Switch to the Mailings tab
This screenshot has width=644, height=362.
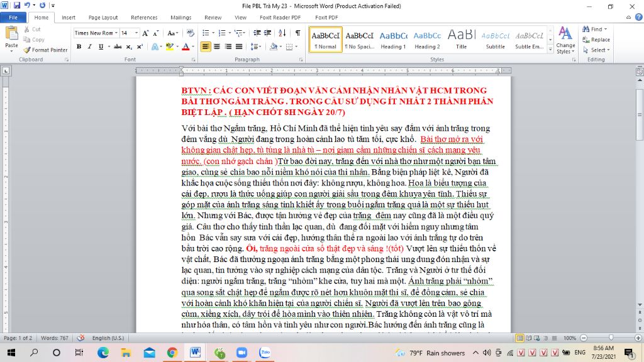(180, 17)
